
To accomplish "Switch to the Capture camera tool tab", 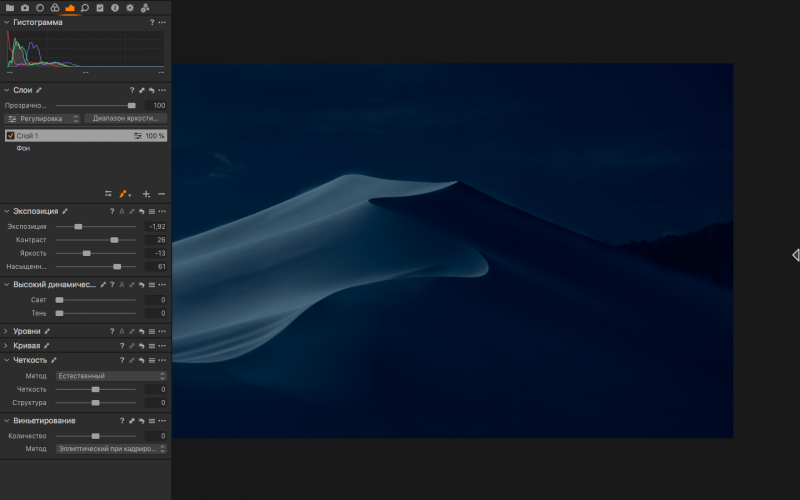I will [25, 8].
